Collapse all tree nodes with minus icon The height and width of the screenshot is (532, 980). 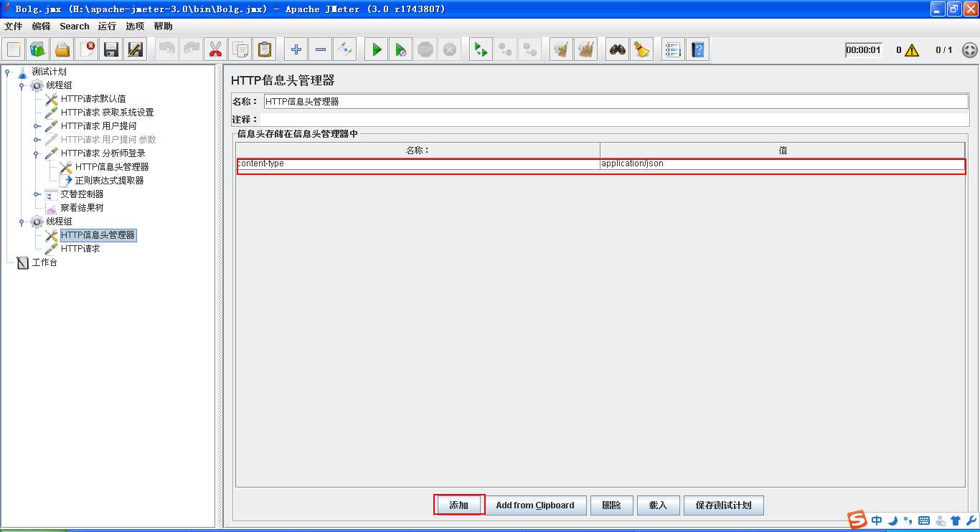[320, 49]
